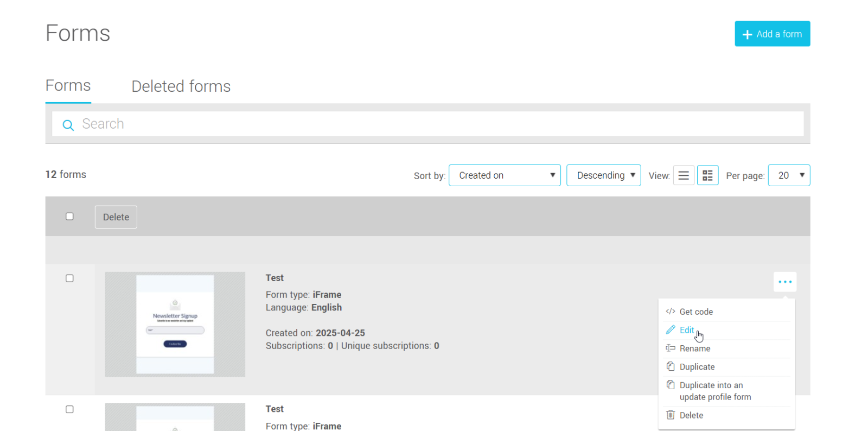Click the Add a form button
This screenshot has width=868, height=431.
(772, 34)
